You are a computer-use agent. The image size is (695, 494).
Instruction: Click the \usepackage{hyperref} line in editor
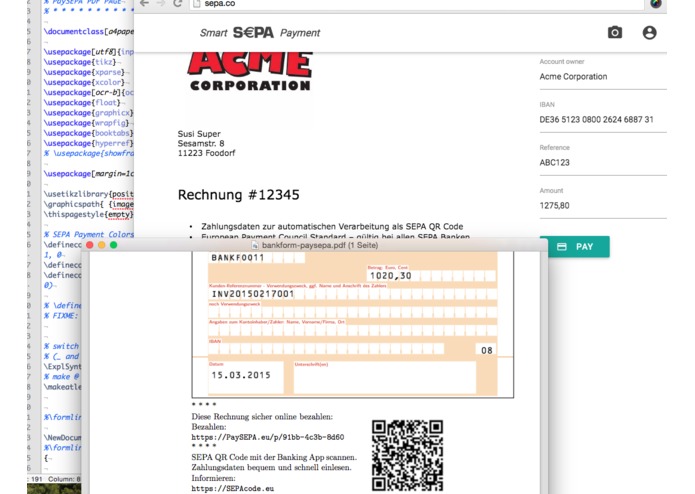point(89,144)
